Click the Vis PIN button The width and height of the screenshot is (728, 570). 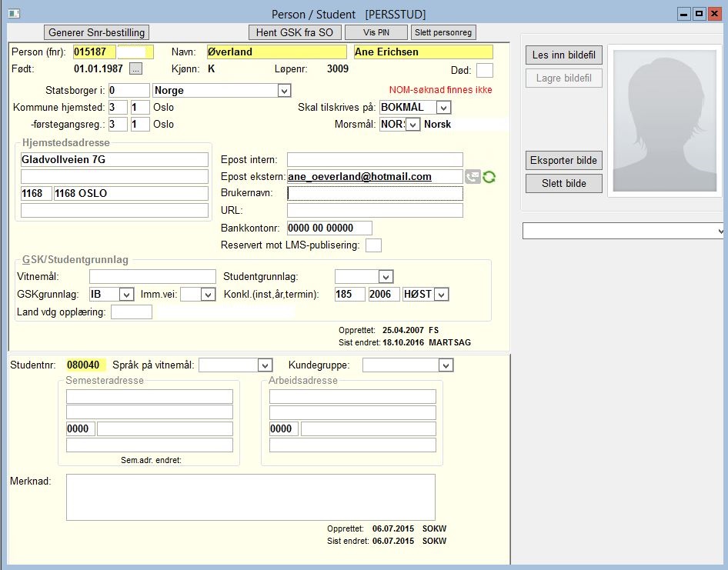376,32
